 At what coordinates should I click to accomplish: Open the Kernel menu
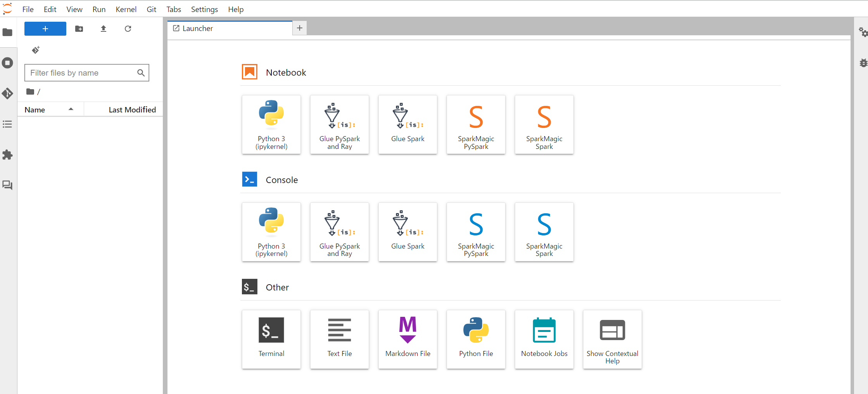[x=126, y=9]
